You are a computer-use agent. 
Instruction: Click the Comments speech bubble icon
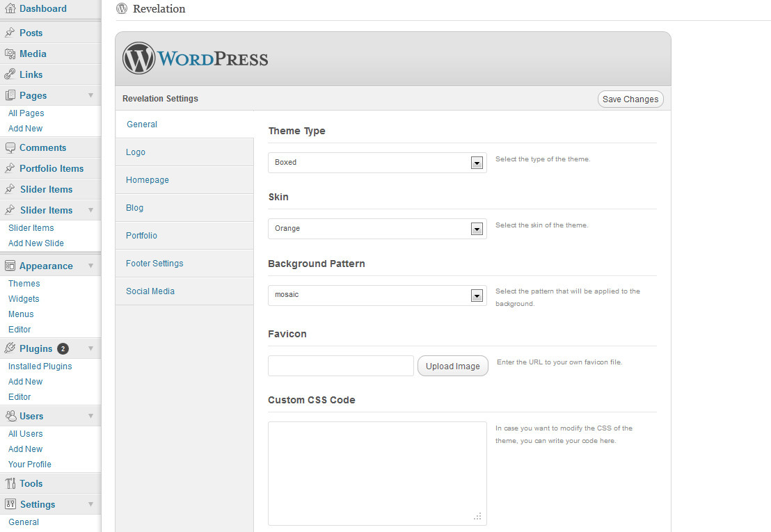pos(10,147)
